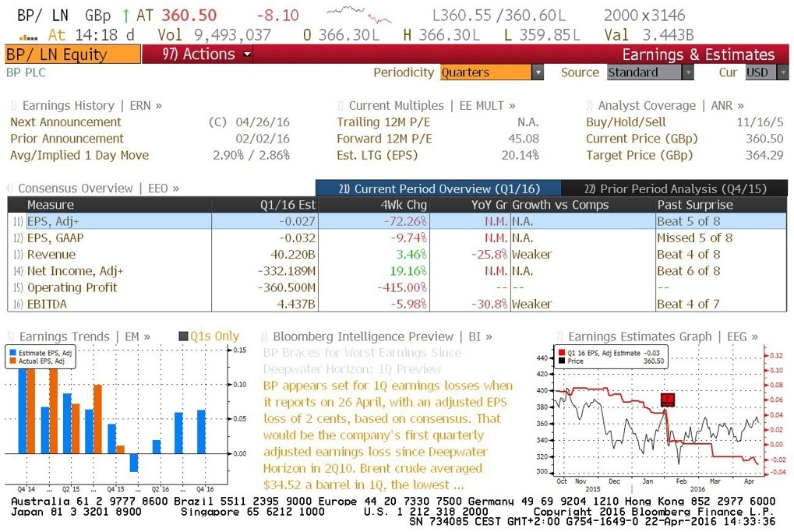Select the EPS, Adj+ measure row
The image size is (794, 532).
click(x=397, y=221)
